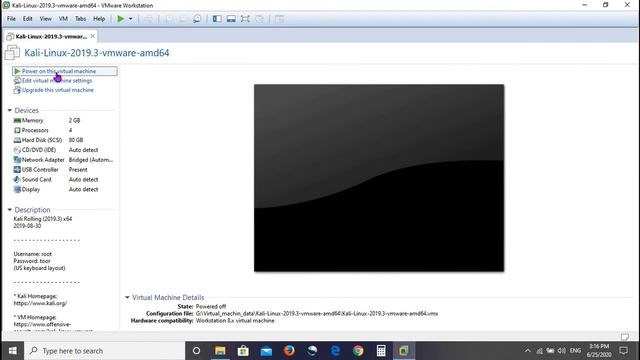Click the Display monitor icon
Viewport: 640px width, 360px height.
pyautogui.click(x=17, y=189)
